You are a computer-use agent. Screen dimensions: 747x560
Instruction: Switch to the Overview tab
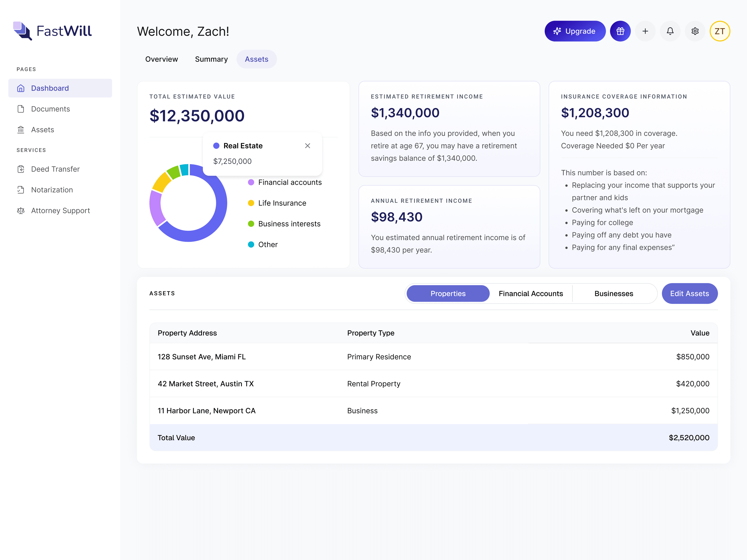tap(161, 59)
